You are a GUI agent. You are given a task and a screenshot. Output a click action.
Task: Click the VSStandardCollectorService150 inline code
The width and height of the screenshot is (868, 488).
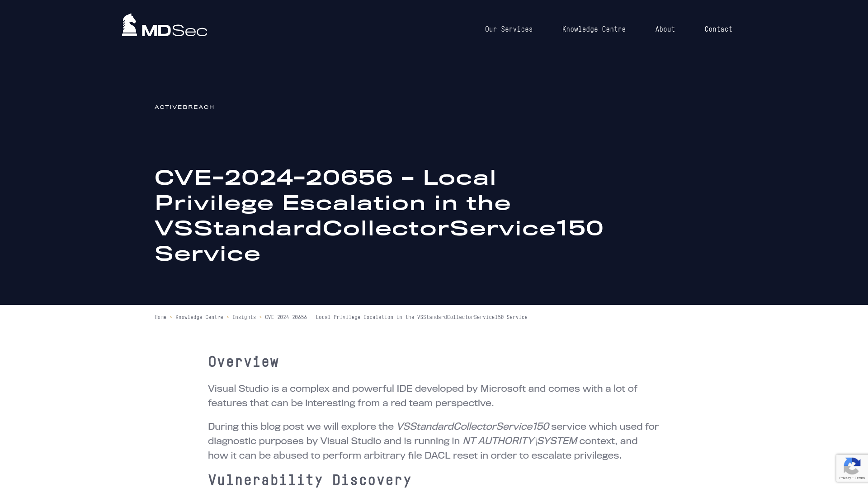(x=472, y=427)
